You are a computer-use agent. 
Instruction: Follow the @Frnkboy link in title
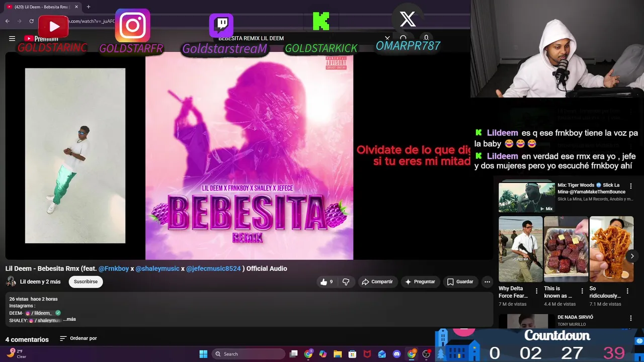pos(114,268)
